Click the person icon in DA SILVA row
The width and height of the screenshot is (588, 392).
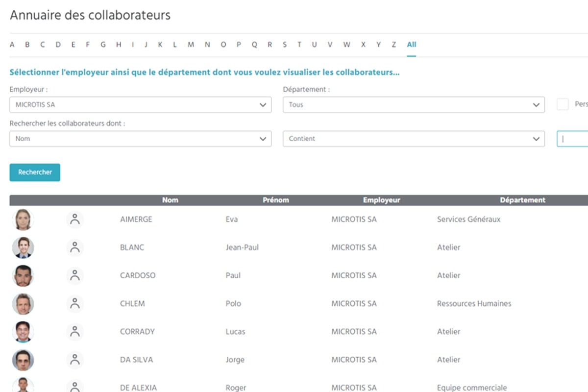tap(75, 360)
